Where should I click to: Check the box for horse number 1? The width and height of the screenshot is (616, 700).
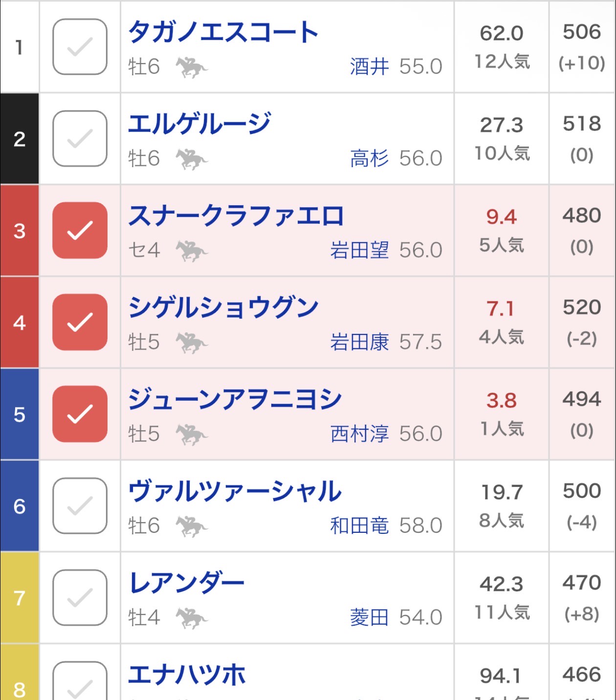tap(80, 47)
